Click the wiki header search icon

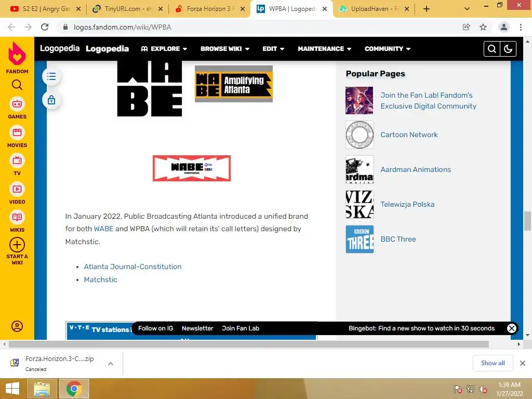coord(491,49)
